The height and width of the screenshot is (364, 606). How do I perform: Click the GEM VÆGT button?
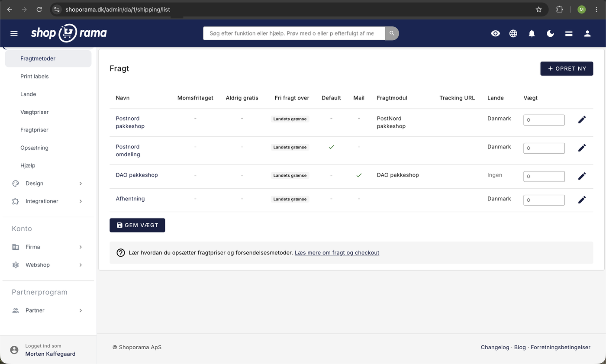tap(137, 225)
